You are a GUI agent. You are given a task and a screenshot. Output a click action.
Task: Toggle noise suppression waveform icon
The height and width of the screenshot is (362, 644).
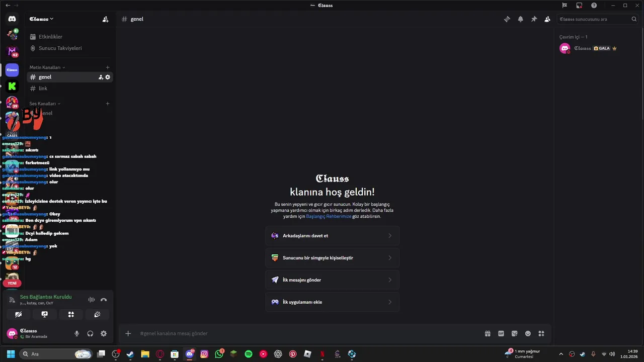point(91,300)
